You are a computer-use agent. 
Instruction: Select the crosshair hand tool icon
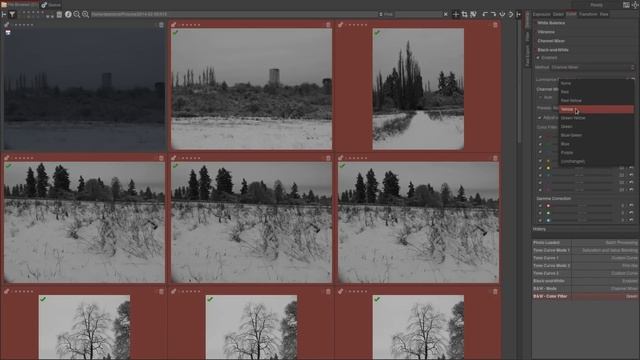[456, 14]
